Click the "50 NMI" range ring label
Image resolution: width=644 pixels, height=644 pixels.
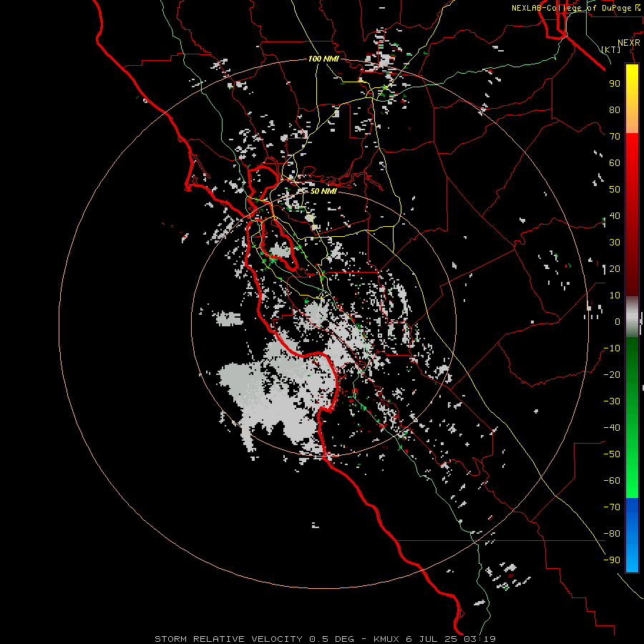click(323, 191)
